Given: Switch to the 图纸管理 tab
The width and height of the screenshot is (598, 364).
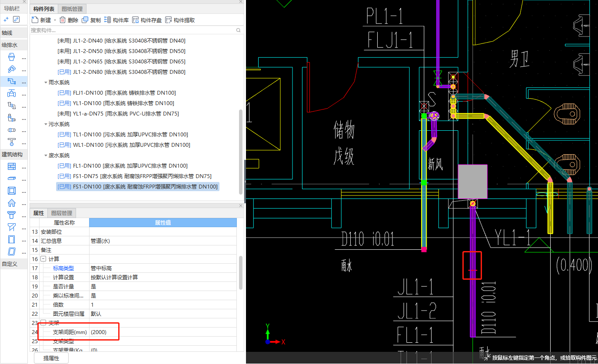Looking at the screenshot, I should tap(72, 9).
